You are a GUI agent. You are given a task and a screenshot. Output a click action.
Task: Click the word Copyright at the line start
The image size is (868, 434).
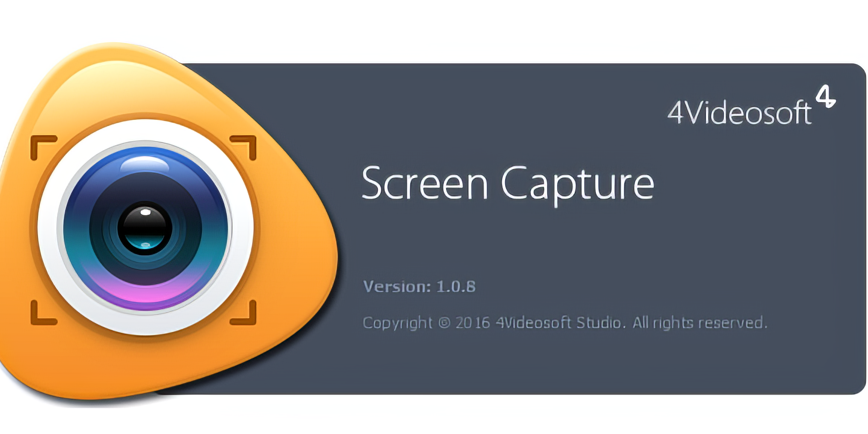tap(397, 324)
